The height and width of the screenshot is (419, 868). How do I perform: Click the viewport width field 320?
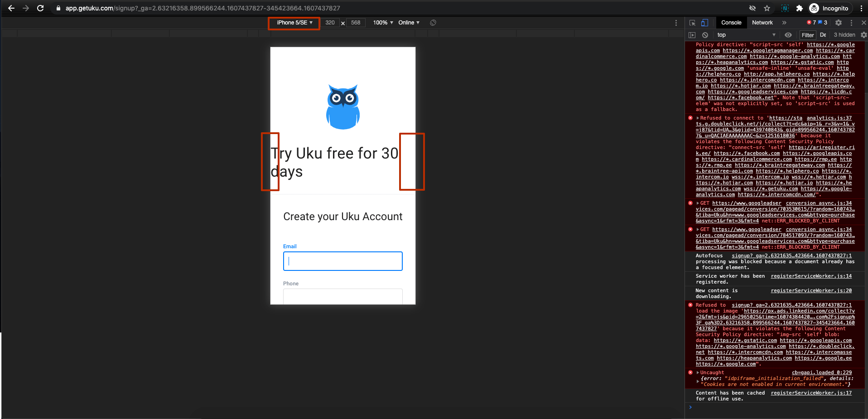pos(330,23)
